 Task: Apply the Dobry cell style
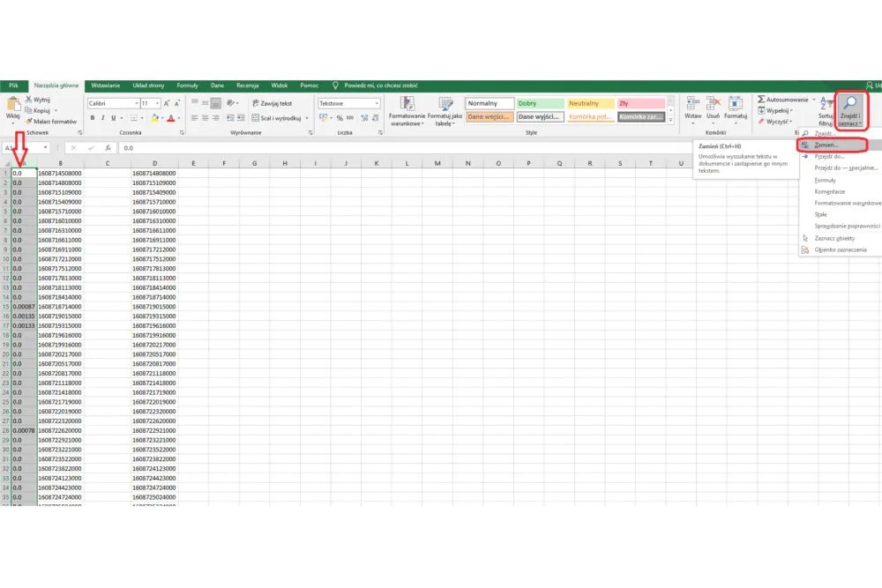tap(540, 103)
